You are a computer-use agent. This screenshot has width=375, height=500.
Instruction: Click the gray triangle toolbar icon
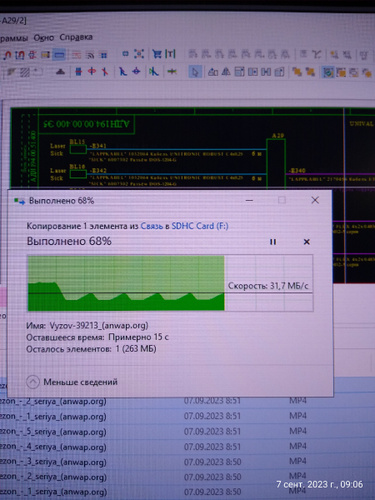(x=60, y=71)
